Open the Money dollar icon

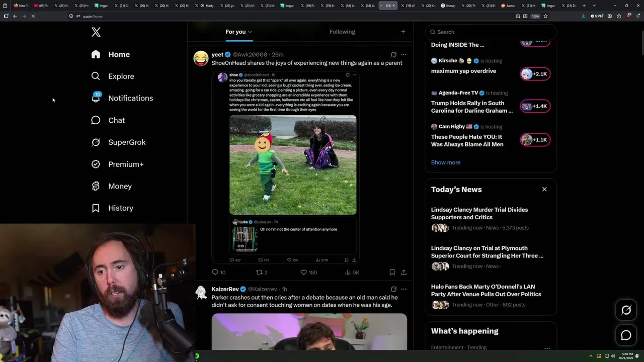(x=96, y=186)
